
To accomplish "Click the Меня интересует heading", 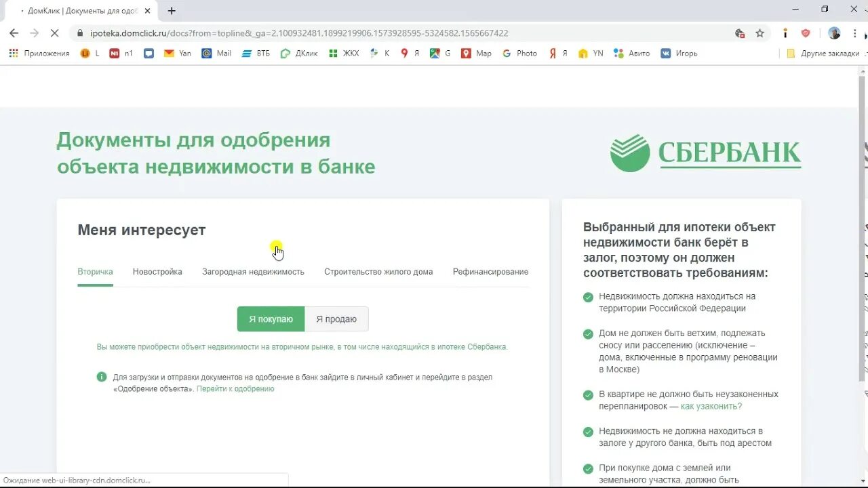I will click(x=142, y=230).
